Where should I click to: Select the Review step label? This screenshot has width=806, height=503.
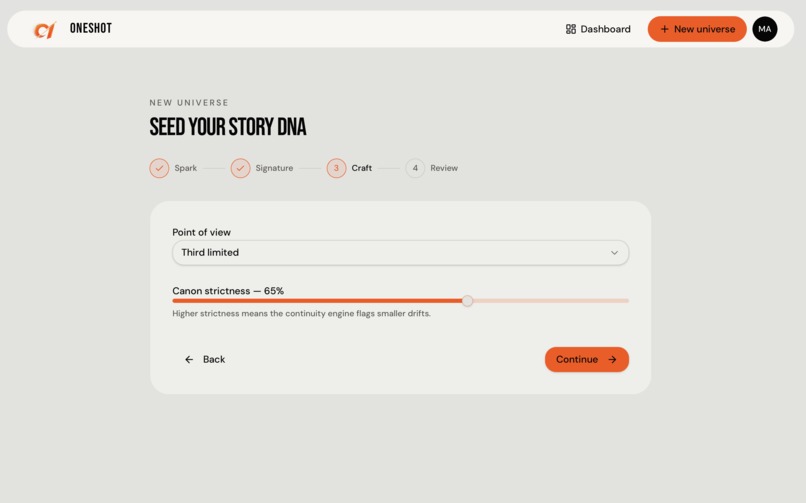(x=444, y=168)
